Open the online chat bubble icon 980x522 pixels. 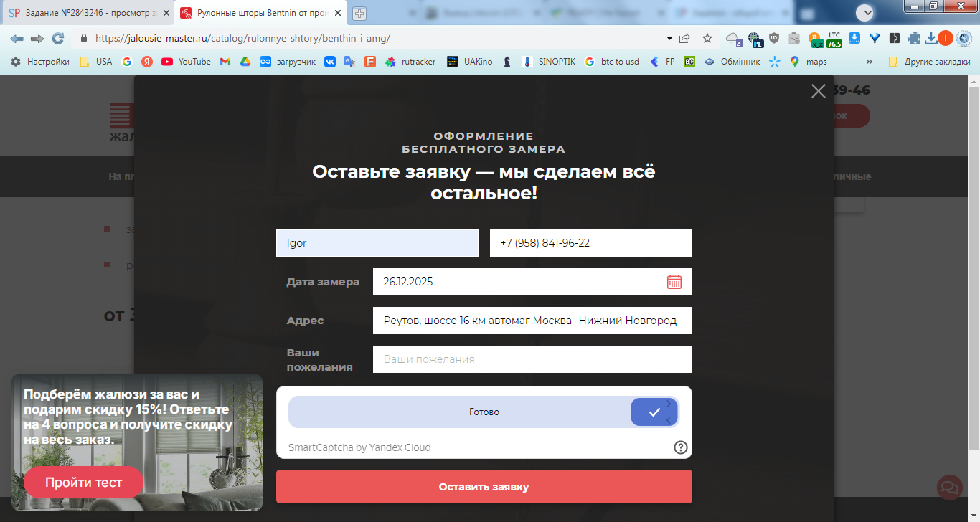[x=950, y=488]
